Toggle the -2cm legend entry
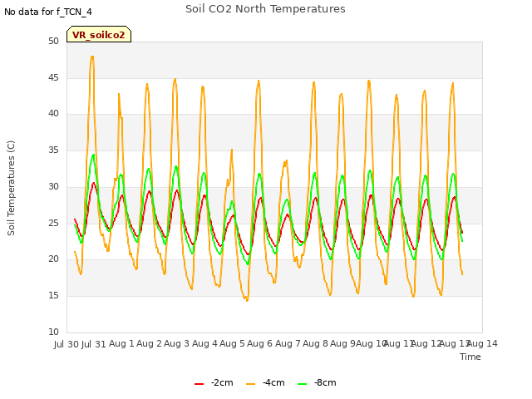532x399 pixels. coord(214,382)
